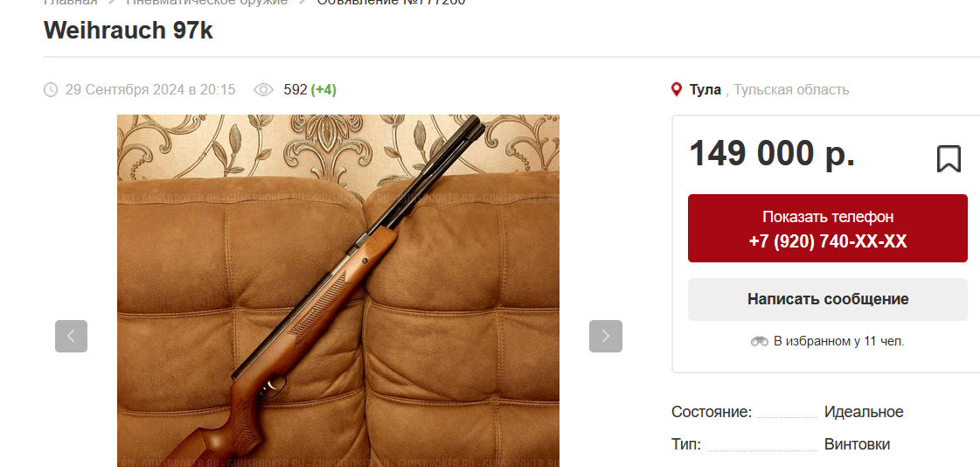980x467 pixels.
Task: Open the main Weihrauch rifle photo
Action: [338, 290]
